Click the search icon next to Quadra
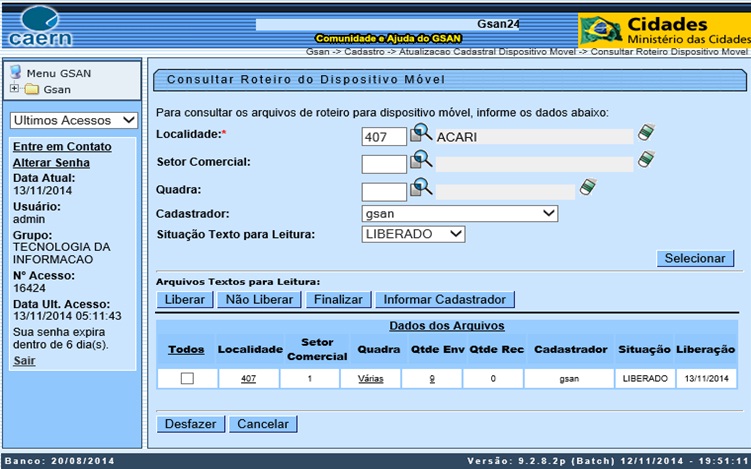The width and height of the screenshot is (751, 469). [x=421, y=187]
